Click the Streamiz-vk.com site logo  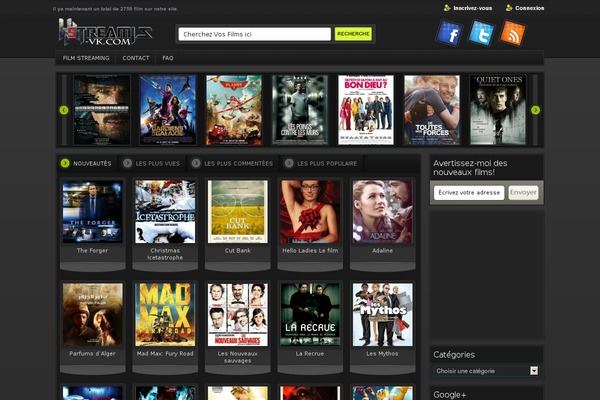[106, 33]
